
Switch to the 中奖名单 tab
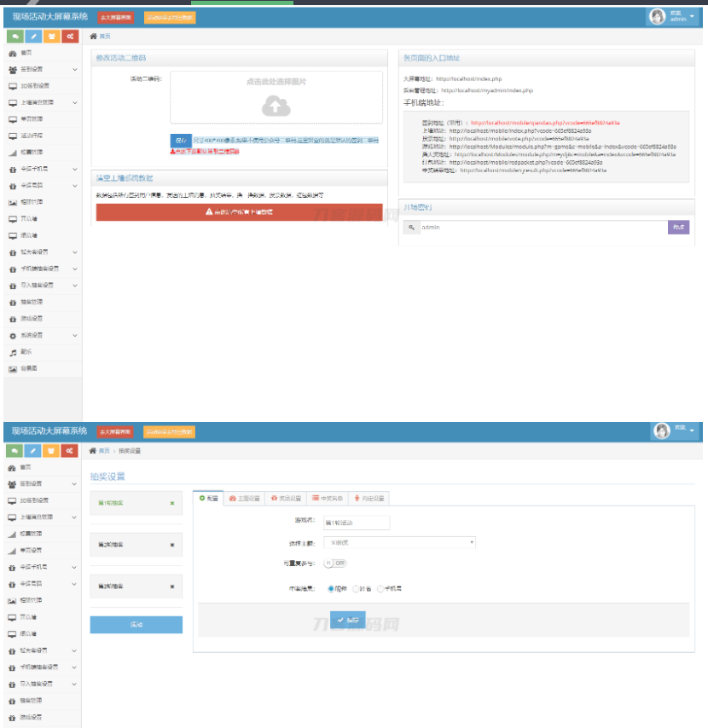(327, 499)
